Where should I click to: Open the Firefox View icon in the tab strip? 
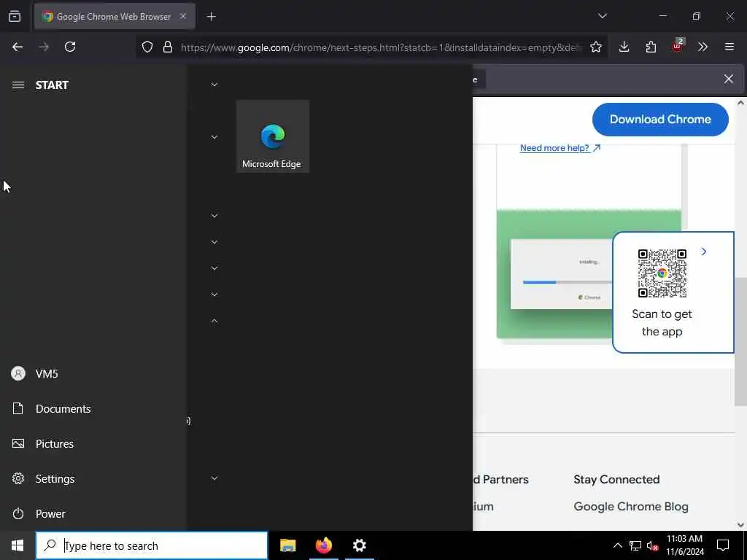click(15, 16)
